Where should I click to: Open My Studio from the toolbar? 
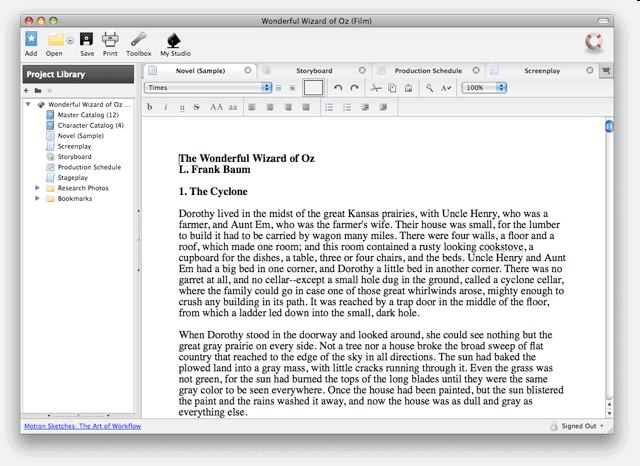[x=174, y=39]
